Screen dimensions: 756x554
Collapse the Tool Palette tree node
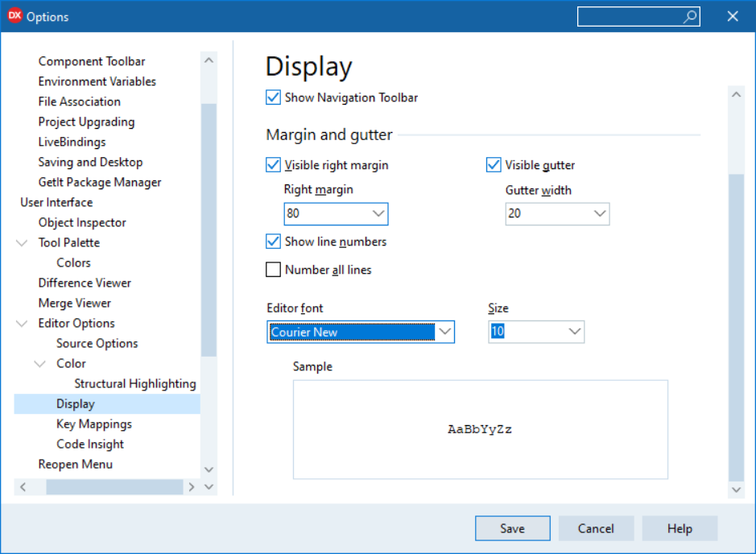click(x=22, y=242)
